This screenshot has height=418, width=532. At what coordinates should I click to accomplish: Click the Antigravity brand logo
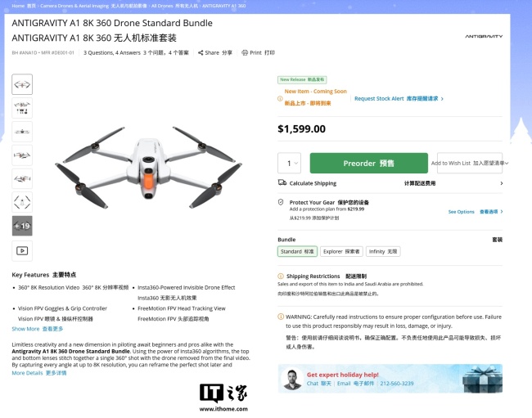click(x=485, y=37)
